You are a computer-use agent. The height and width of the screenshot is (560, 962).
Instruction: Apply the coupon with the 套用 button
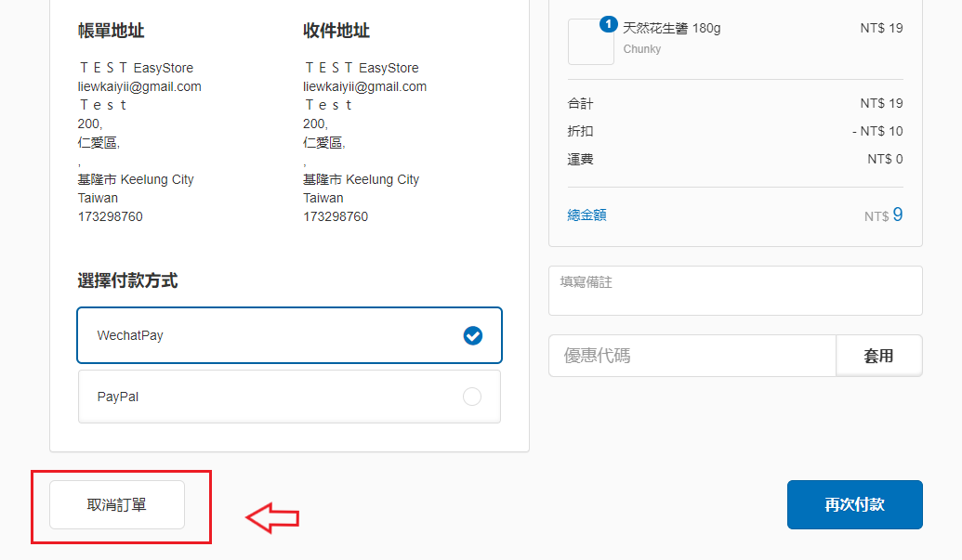(878, 356)
